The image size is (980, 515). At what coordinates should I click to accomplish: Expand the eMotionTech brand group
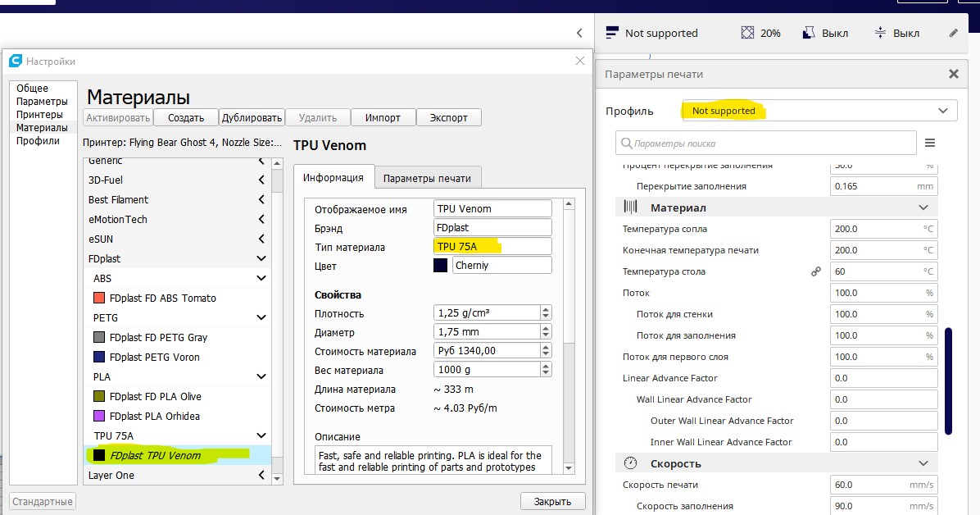[x=261, y=219]
